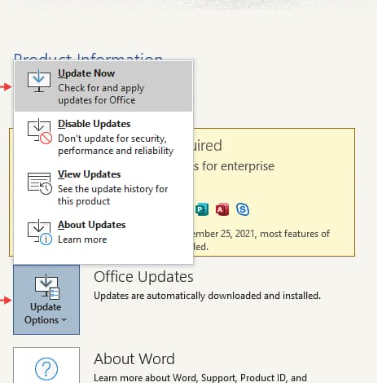The width and height of the screenshot is (377, 383).
Task: Select Update Now menu entry
Action: click(103, 86)
